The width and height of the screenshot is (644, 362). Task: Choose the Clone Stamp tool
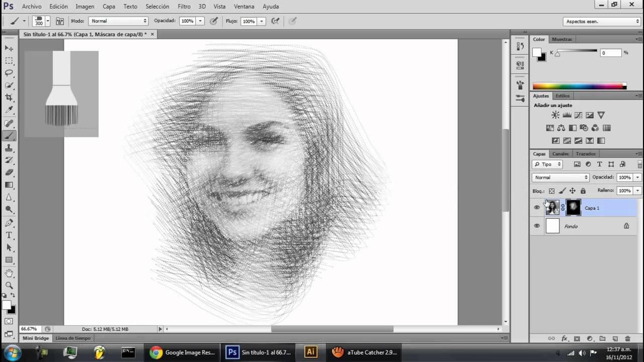click(9, 148)
